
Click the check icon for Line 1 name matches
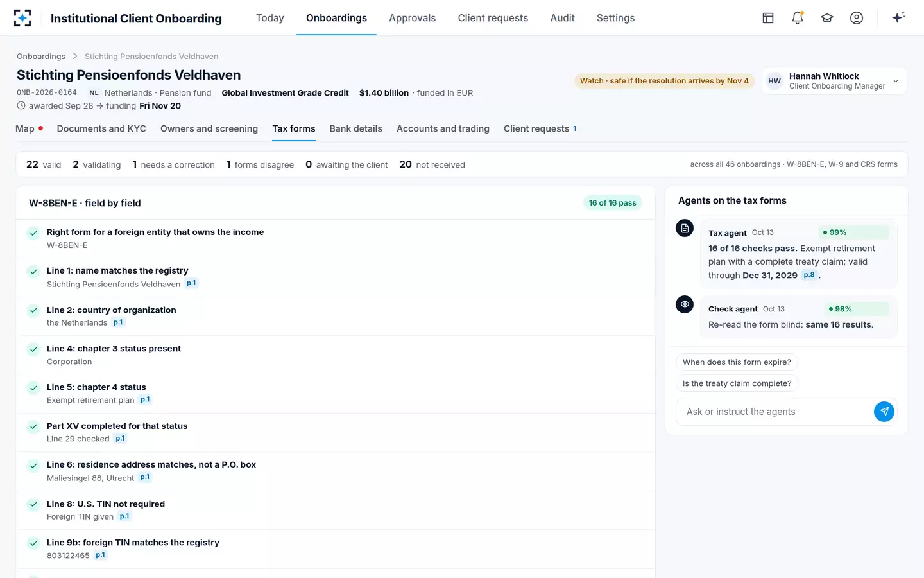[33, 272]
